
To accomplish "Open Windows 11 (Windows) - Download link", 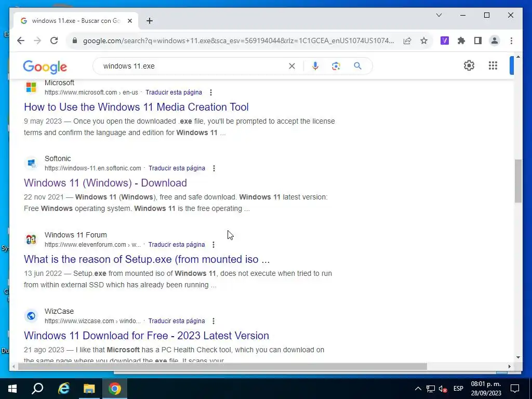I will click(x=105, y=183).
